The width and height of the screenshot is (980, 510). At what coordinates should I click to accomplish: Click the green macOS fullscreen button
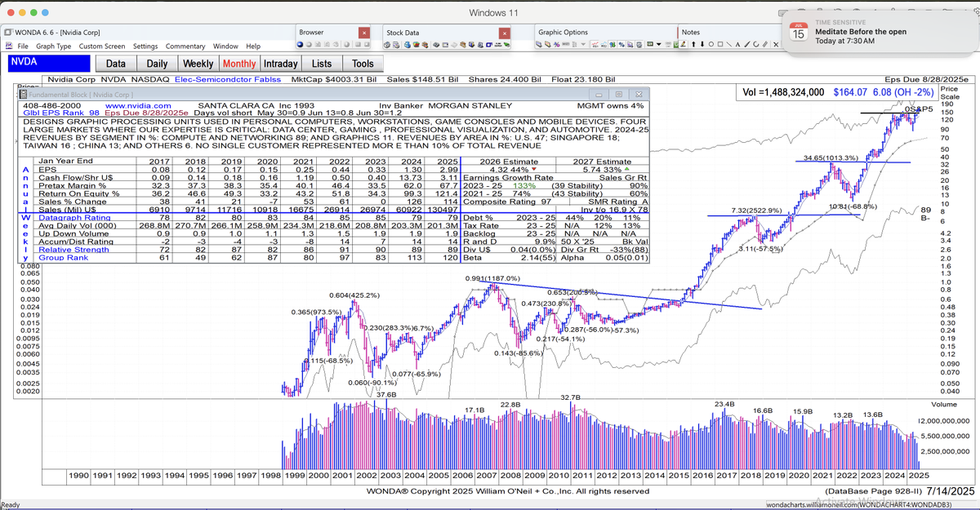pos(34,14)
